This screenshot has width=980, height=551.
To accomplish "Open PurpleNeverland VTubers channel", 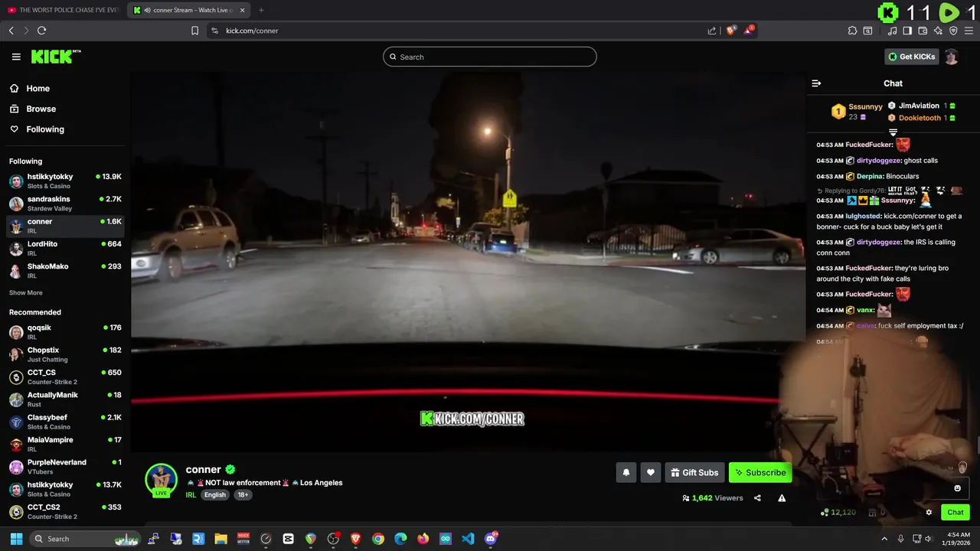I will 65,466.
